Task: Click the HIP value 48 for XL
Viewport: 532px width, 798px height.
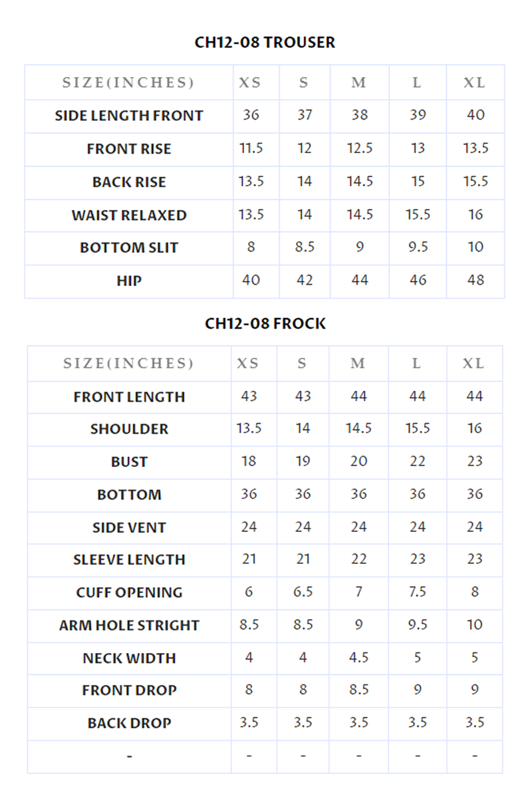Action: click(475, 280)
